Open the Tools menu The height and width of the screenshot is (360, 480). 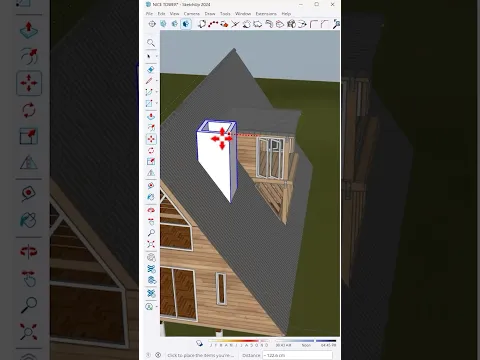tap(225, 14)
